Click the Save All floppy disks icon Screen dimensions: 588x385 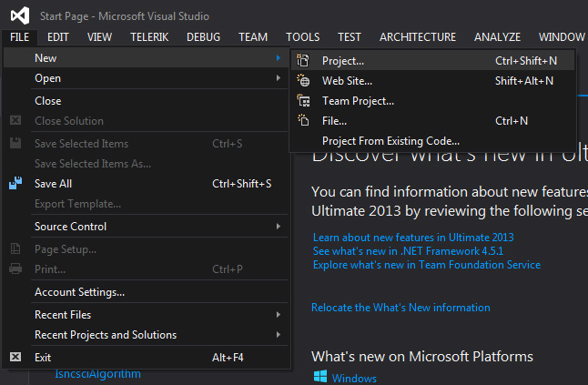pyautogui.click(x=15, y=183)
